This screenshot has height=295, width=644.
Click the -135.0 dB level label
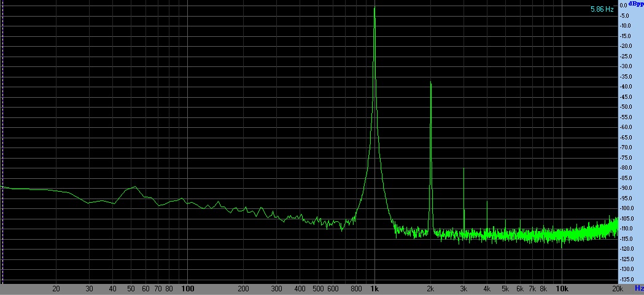point(626,280)
